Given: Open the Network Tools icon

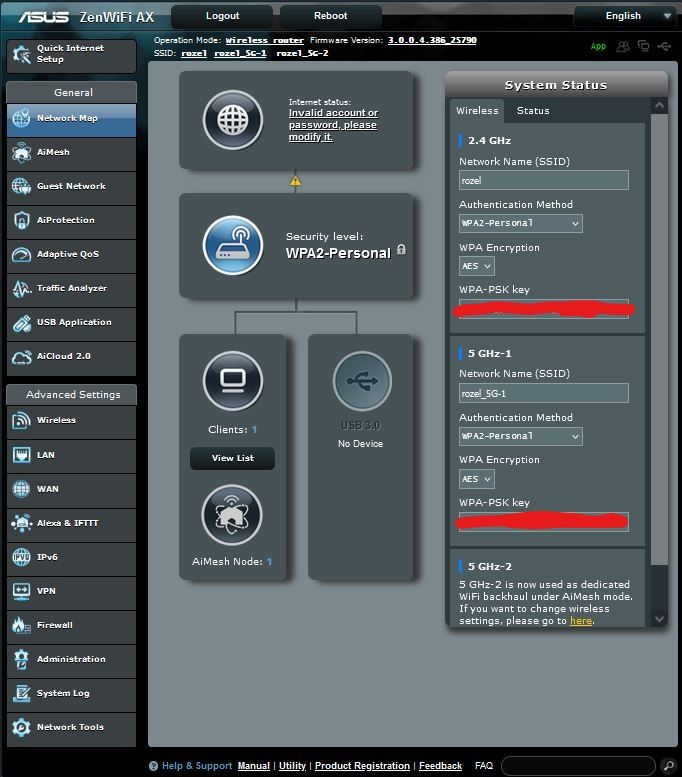Looking at the screenshot, I should 21,727.
